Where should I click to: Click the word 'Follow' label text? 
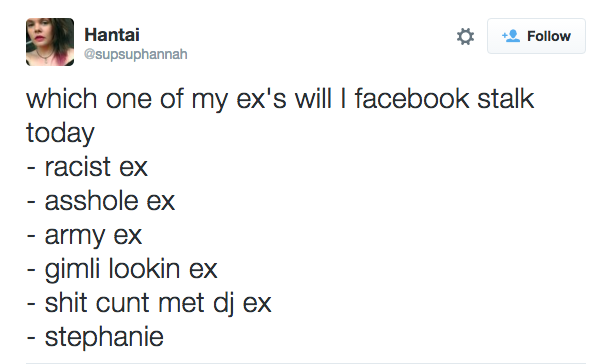[549, 36]
